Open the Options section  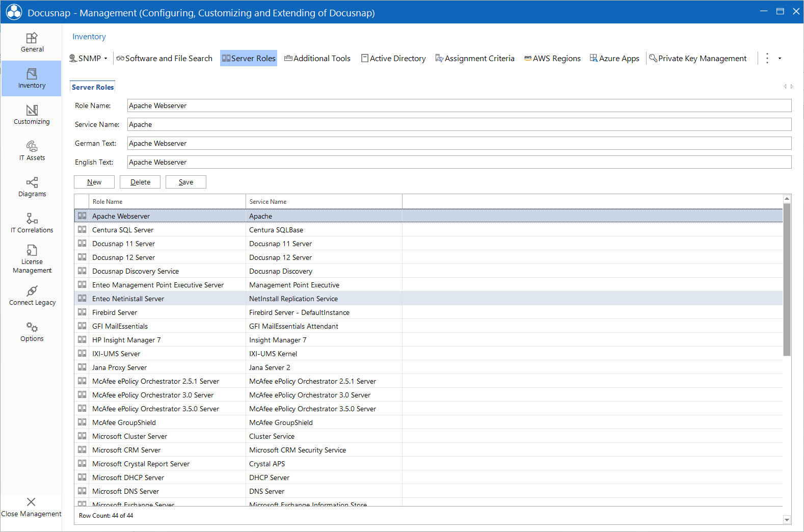(32, 332)
